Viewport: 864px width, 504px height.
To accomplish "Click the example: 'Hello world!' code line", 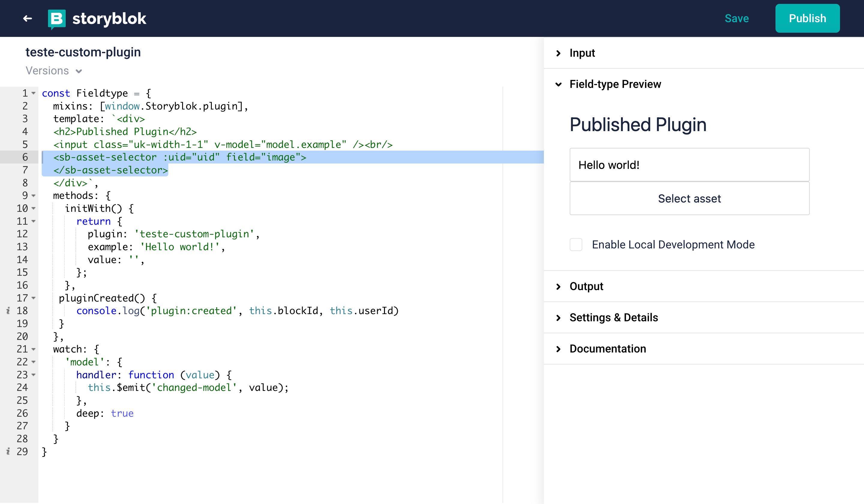I will coord(156,247).
